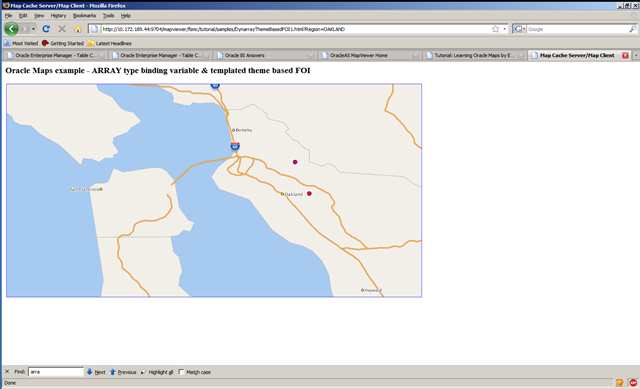Open the Latest Headlines bookmark folder
The width and height of the screenshot is (640, 389).
[x=109, y=43]
